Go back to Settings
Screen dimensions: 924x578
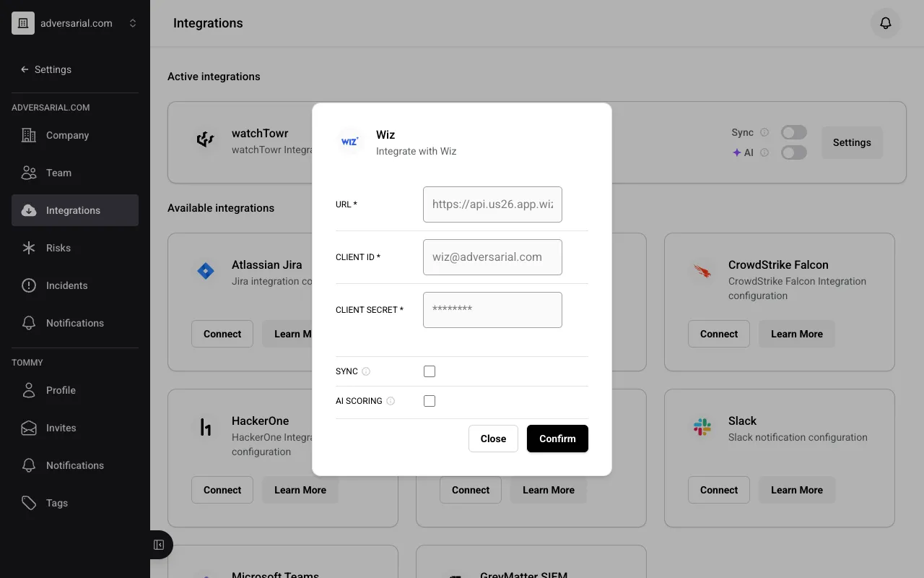46,69
